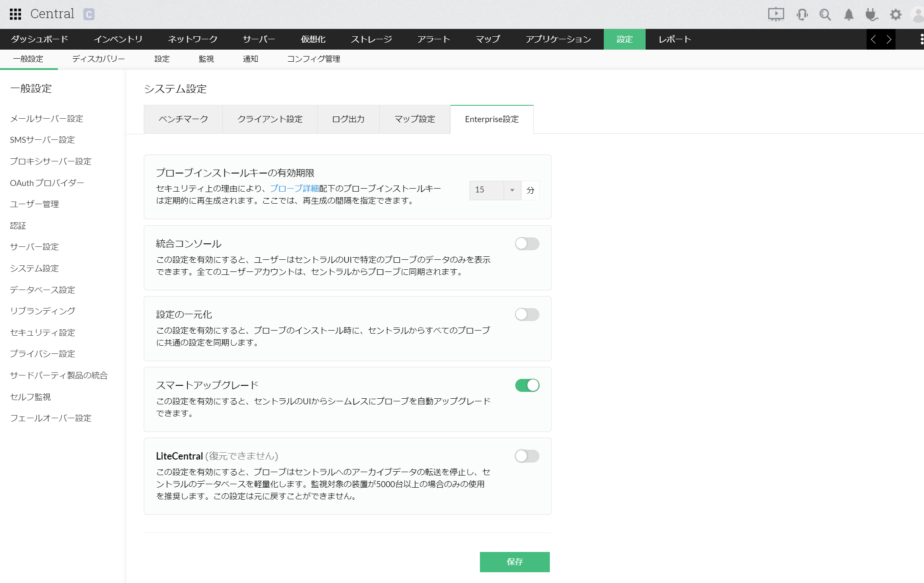This screenshot has width=924, height=583.
Task: Turn on the 設定の一元化 switch
Action: [x=527, y=315]
